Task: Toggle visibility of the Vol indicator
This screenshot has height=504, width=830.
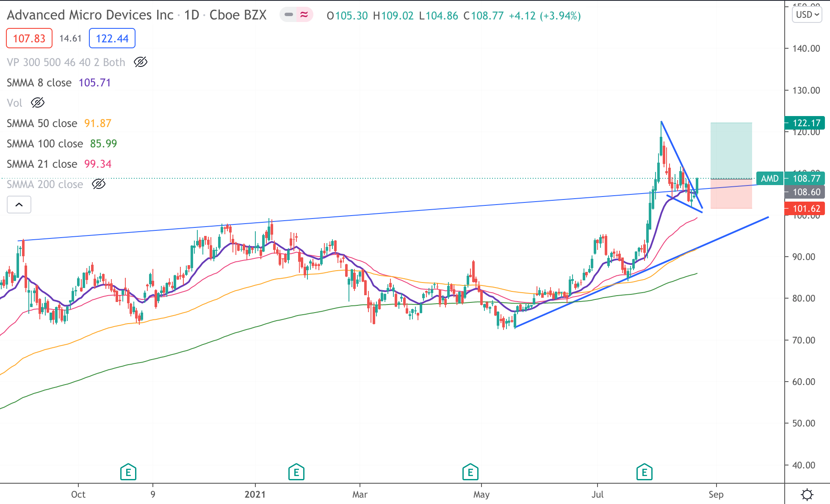Action: pos(38,103)
